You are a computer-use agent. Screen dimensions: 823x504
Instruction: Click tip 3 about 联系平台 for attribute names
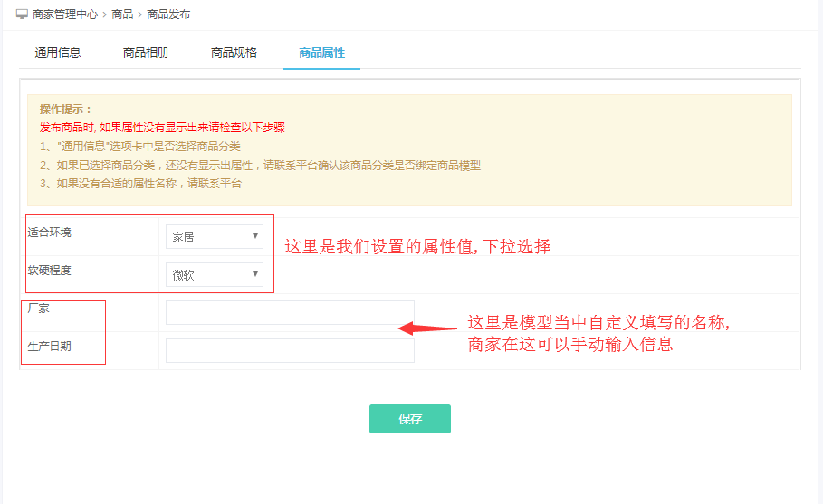click(x=140, y=184)
